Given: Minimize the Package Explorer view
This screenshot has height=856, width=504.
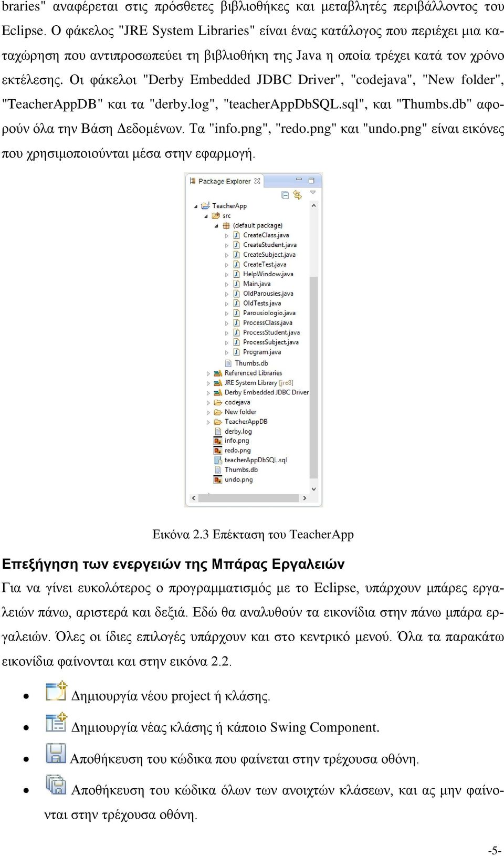Looking at the screenshot, I should 299,180.
